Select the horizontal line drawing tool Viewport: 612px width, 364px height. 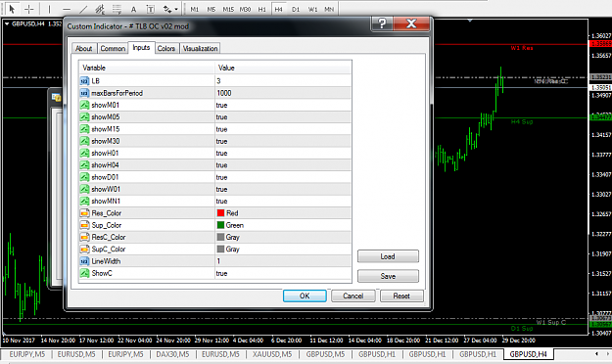[x=67, y=9]
